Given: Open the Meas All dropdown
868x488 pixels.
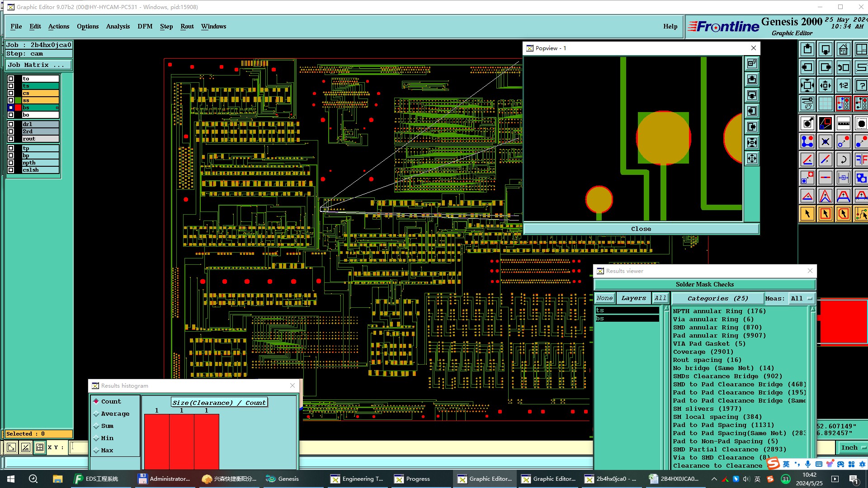Looking at the screenshot, I should [802, 298].
